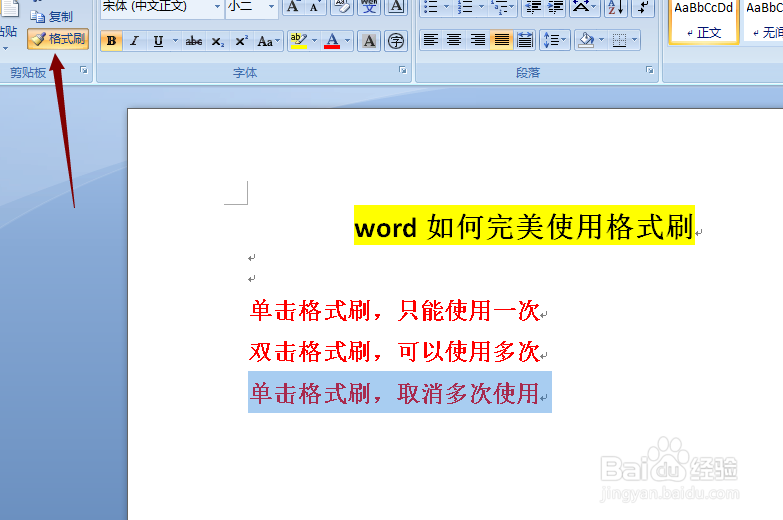Click the Asian layout icon
Image resolution: width=783 pixels, height=520 pixels.
pyautogui.click(x=581, y=7)
